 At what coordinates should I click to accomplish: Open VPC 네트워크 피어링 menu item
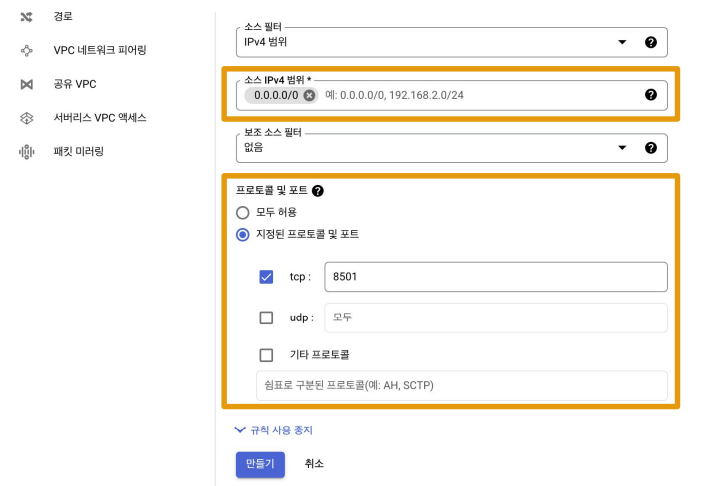point(100,50)
